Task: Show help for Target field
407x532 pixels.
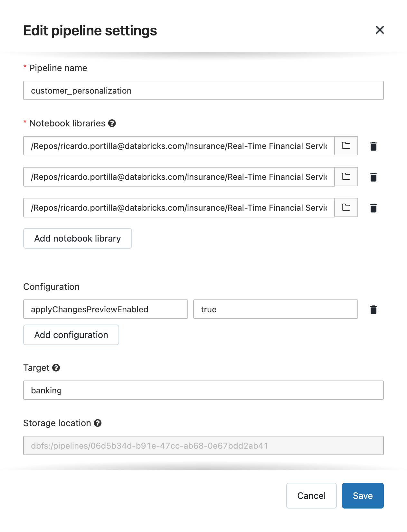Action: [x=56, y=368]
